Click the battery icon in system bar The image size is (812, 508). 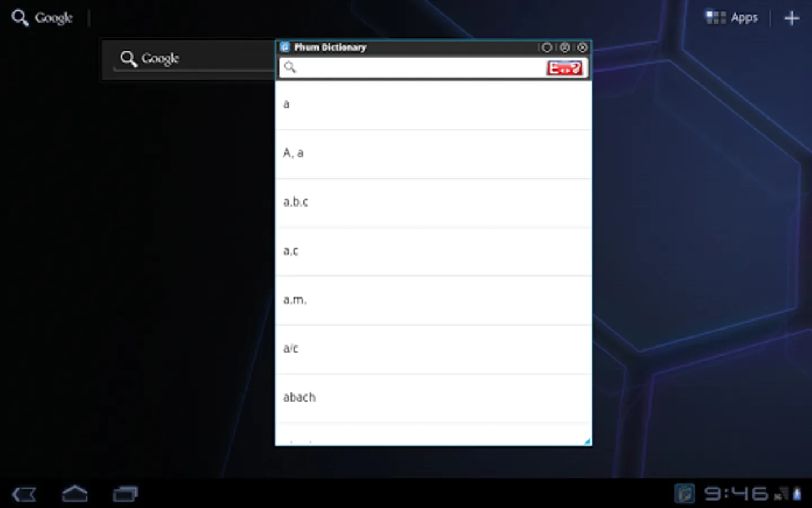pyautogui.click(x=797, y=494)
